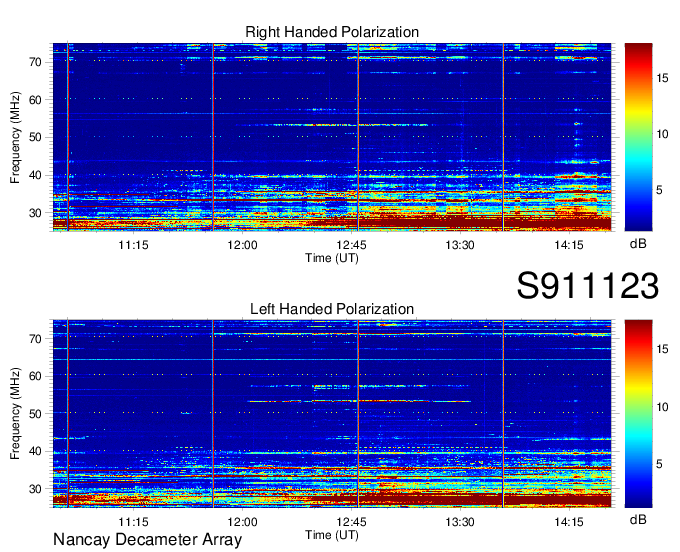Click the 50 MHz label on top plot

tap(36, 137)
